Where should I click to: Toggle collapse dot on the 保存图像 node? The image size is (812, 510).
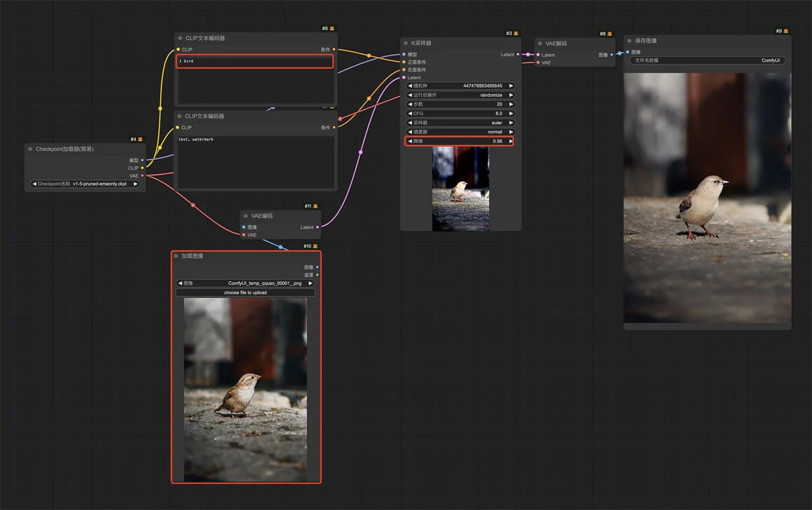630,41
